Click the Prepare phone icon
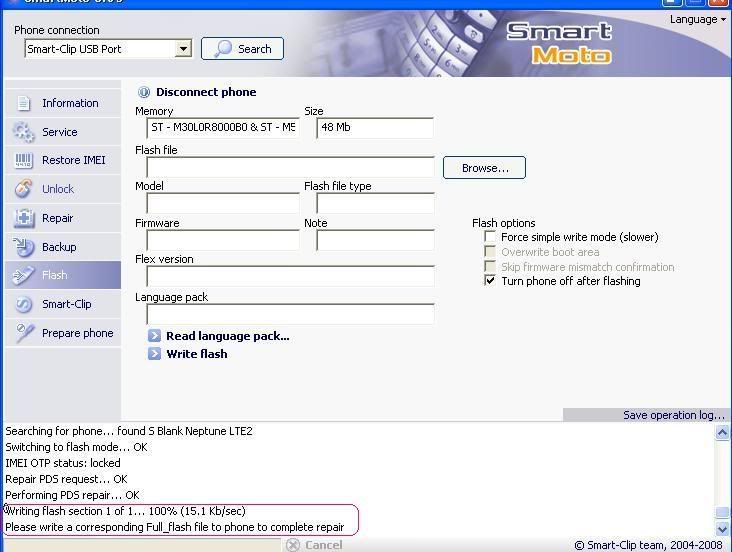Viewport: 732px width, 552px height. click(x=24, y=333)
